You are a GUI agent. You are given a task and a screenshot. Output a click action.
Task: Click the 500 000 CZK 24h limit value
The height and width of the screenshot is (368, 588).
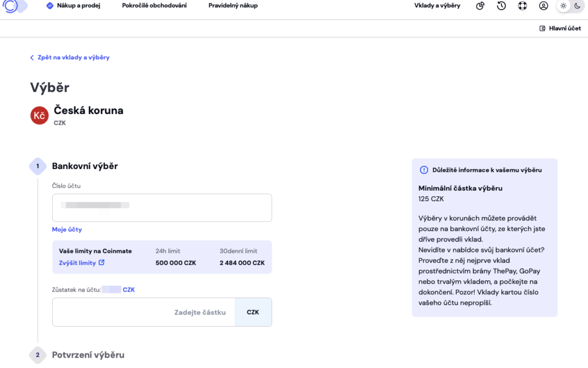tap(176, 263)
